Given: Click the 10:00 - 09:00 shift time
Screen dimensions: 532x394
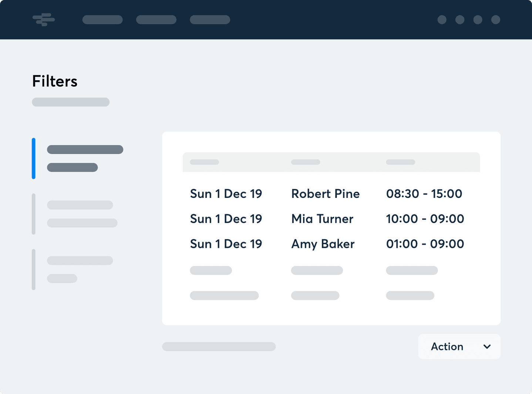Looking at the screenshot, I should 425,219.
